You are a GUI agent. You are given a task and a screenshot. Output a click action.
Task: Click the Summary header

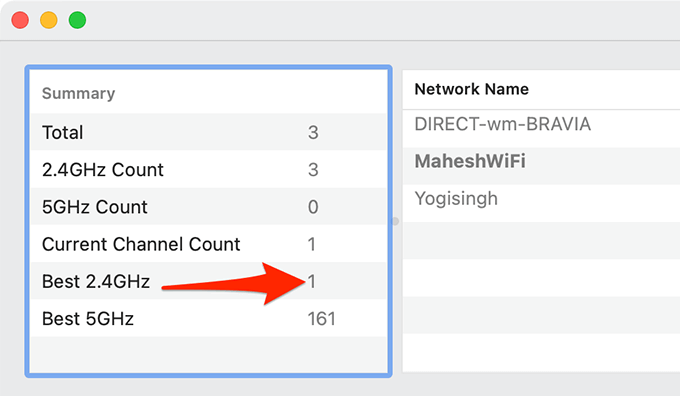coord(78,93)
